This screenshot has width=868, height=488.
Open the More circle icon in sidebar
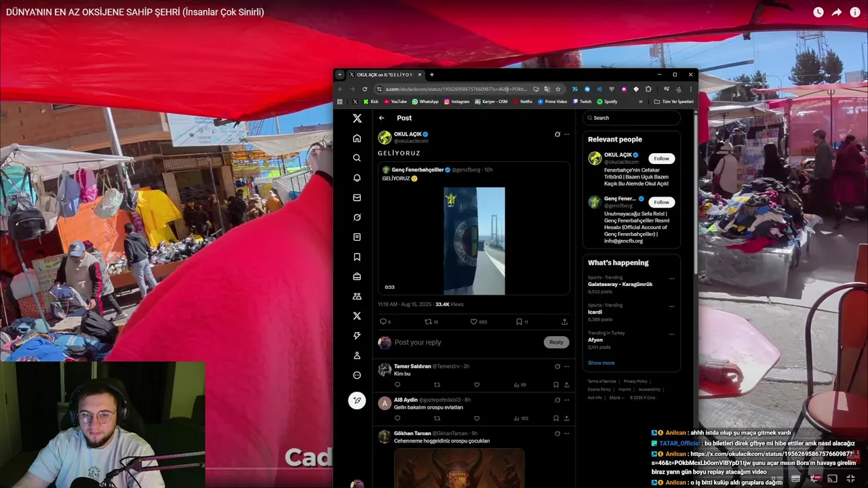357,375
